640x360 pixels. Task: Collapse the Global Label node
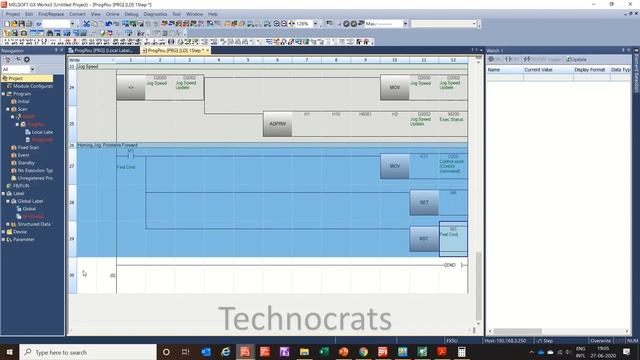click(x=8, y=201)
